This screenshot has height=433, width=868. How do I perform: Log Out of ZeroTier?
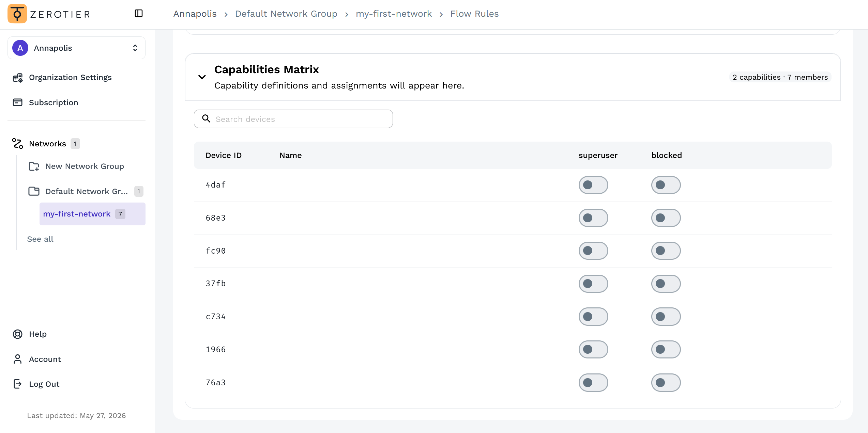click(44, 384)
